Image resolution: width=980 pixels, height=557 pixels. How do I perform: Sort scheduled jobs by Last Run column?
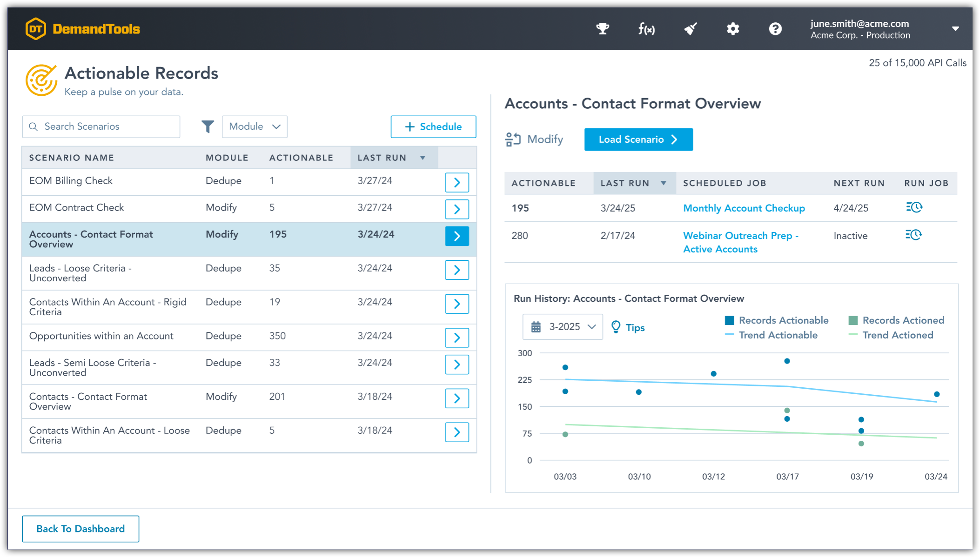tap(634, 183)
